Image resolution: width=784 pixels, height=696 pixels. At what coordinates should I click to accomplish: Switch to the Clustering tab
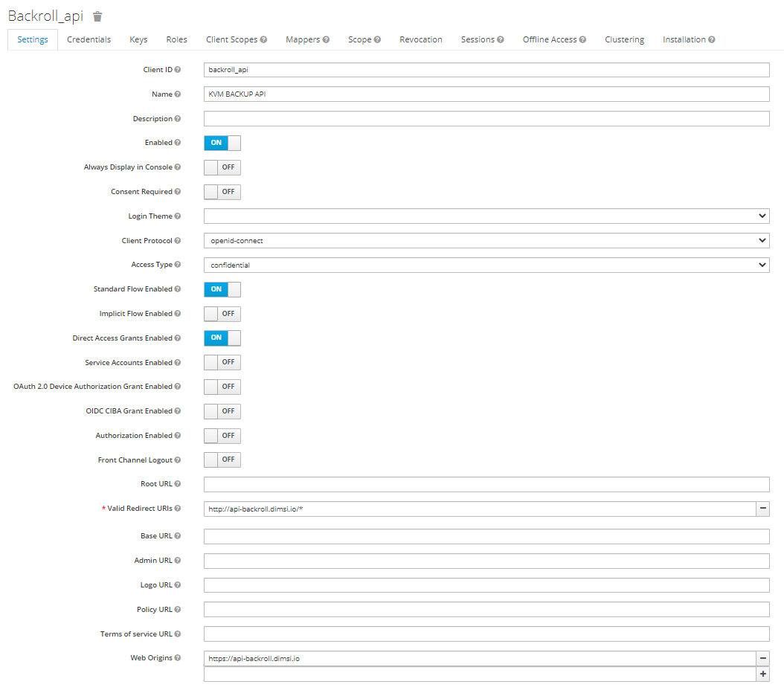[625, 39]
